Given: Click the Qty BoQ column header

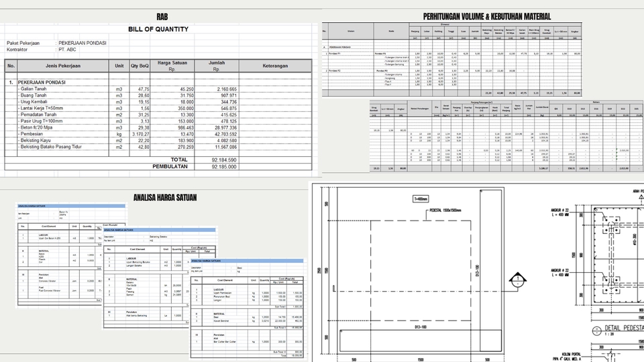Looking at the screenshot, I should coord(140,66).
